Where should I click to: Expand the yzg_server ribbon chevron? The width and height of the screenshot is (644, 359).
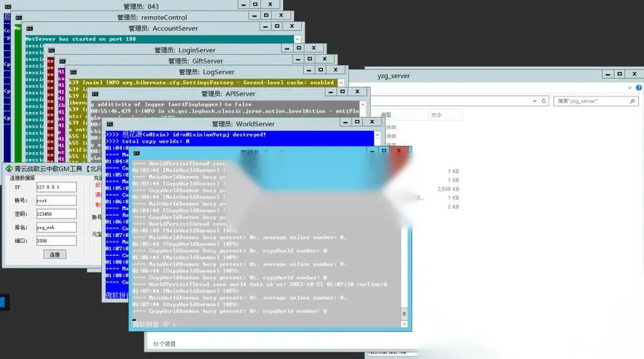coord(630,88)
